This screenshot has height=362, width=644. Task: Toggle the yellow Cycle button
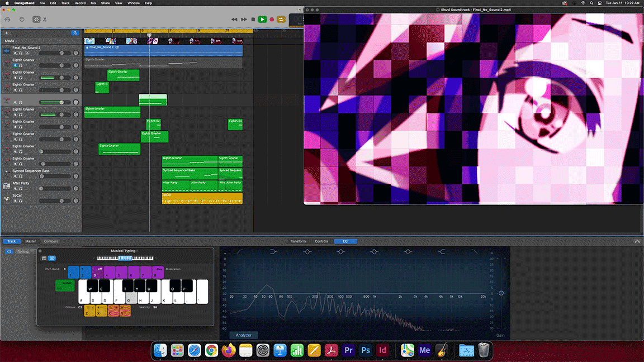[x=281, y=20]
